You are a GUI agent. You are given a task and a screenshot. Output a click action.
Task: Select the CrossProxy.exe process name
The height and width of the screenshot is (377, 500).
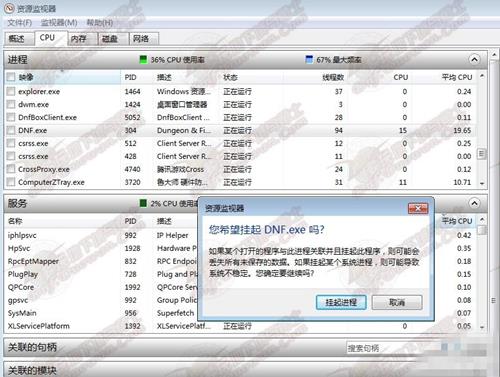[x=44, y=169]
